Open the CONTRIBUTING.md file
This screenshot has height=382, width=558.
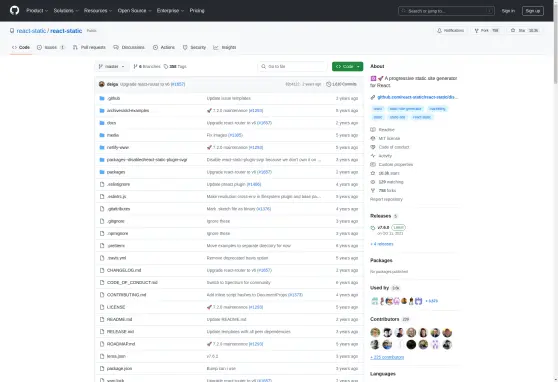point(126,295)
